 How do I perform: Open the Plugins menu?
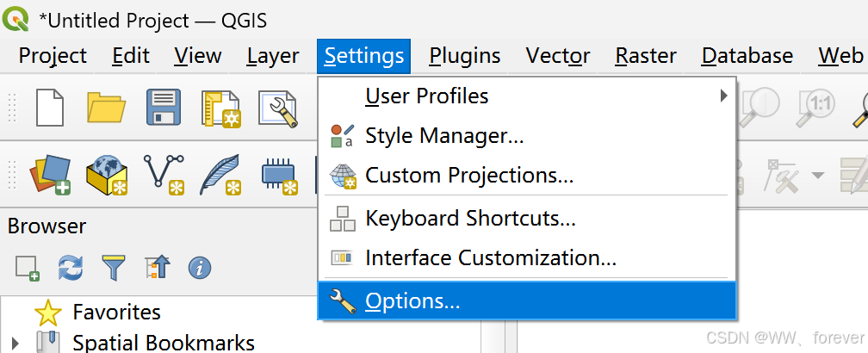pyautogui.click(x=465, y=56)
